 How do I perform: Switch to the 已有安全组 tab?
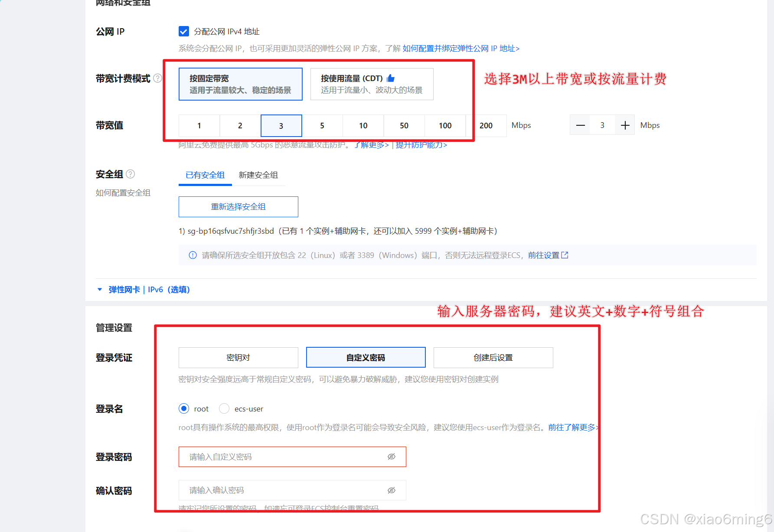[x=205, y=175]
